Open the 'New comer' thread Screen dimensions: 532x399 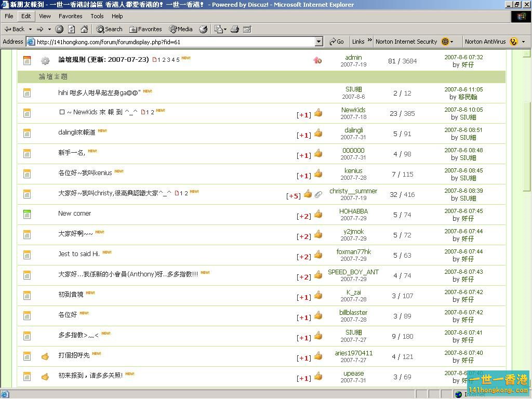coord(74,214)
